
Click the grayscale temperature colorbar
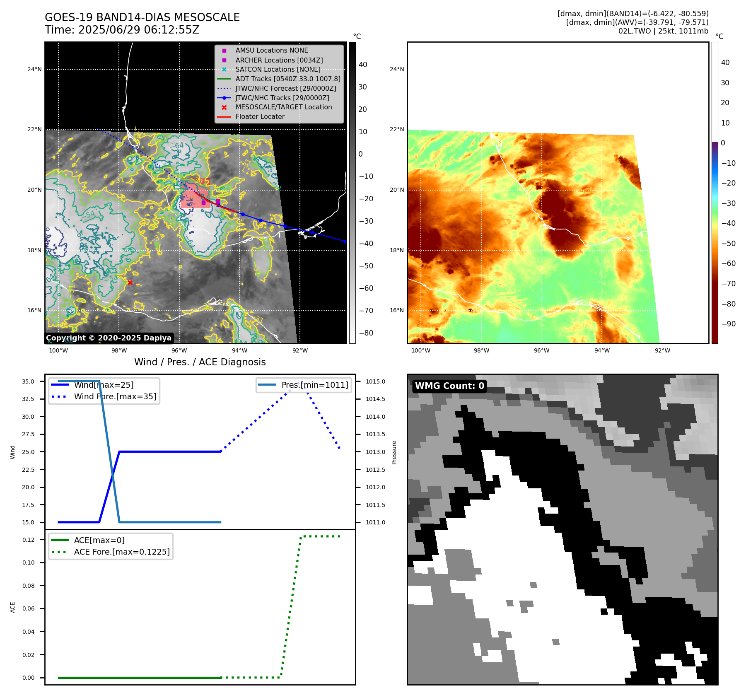pyautogui.click(x=352, y=193)
